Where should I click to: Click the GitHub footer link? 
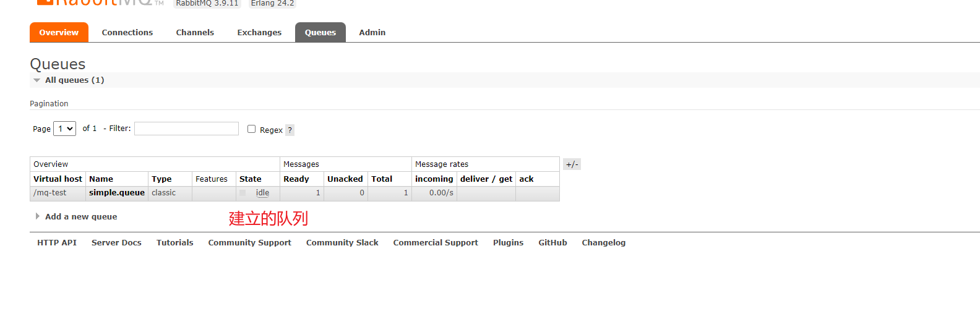552,243
